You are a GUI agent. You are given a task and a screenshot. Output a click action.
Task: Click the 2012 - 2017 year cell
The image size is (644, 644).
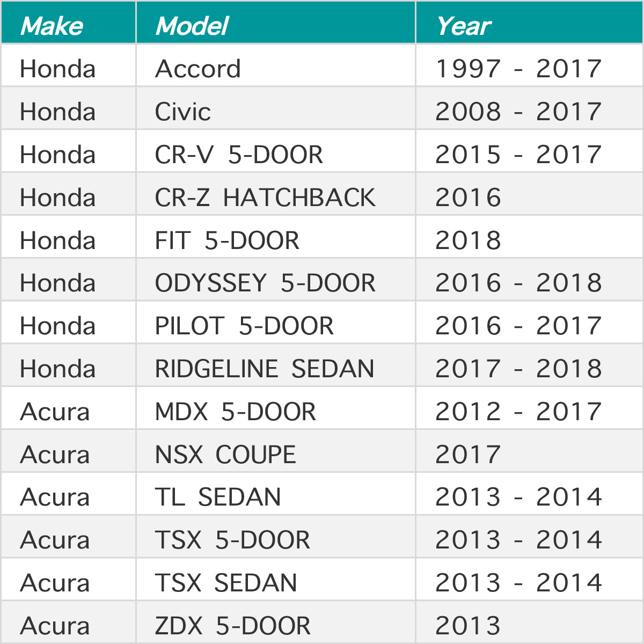coord(529,408)
